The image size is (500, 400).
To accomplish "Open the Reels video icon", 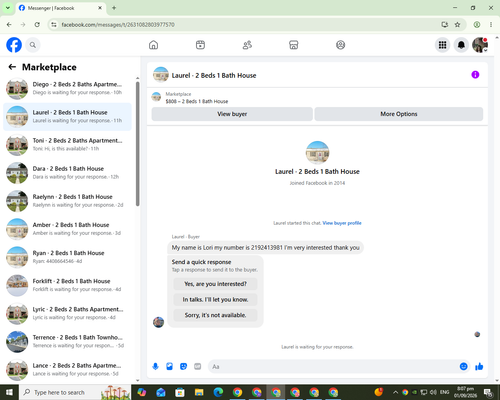I will [x=200, y=45].
